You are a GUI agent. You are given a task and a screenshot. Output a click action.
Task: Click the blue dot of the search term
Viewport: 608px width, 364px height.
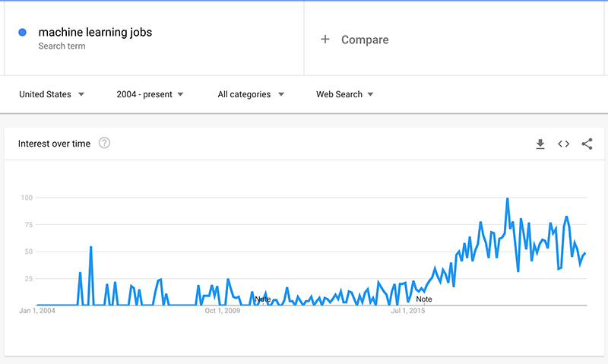pyautogui.click(x=23, y=33)
